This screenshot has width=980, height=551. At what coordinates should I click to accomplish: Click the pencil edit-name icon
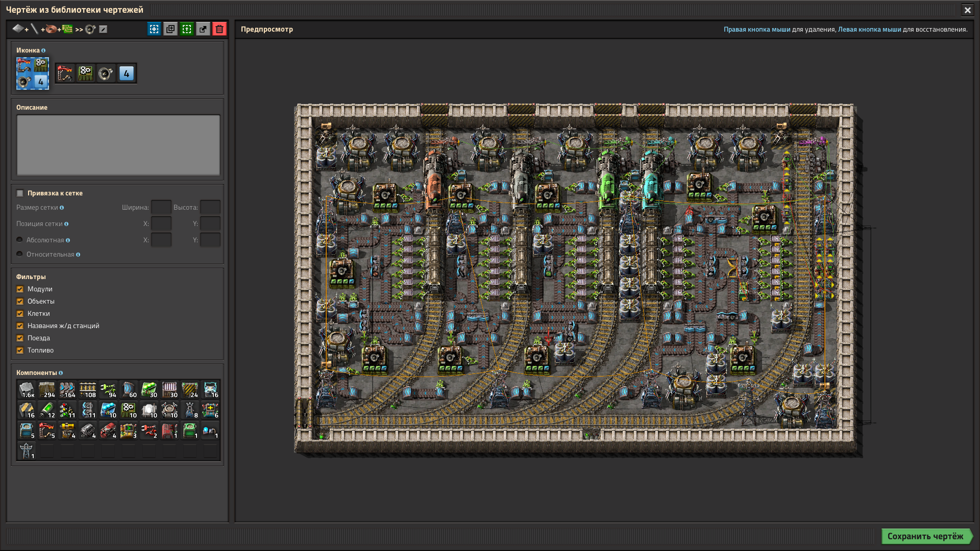[x=103, y=30]
